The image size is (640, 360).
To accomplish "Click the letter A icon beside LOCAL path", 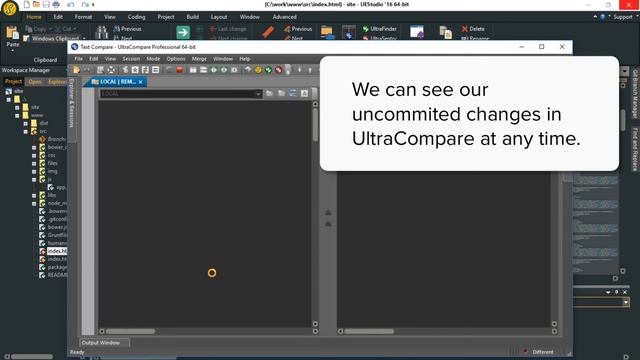I will (x=304, y=93).
